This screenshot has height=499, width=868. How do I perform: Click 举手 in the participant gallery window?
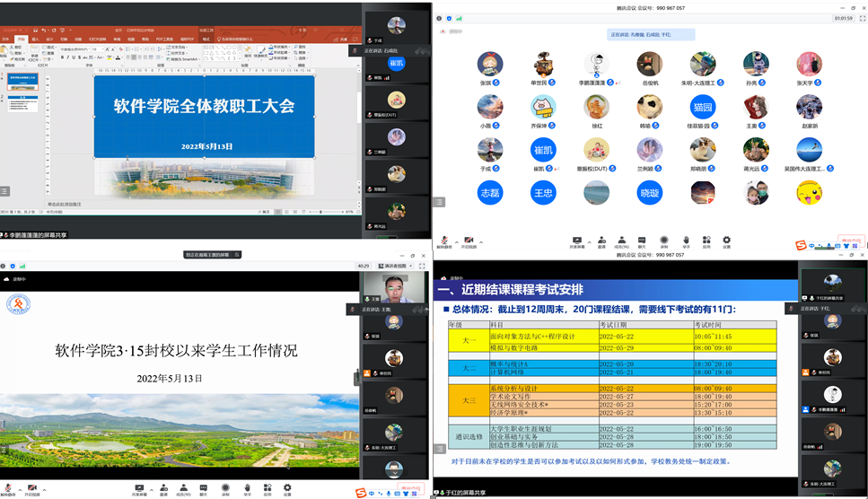686,241
